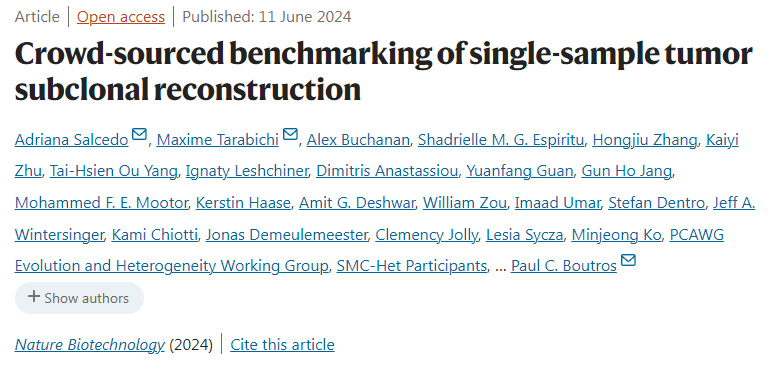Screen dimensions: 776x374
Task: View Amit G. Deshwar author info
Action: [x=356, y=203]
